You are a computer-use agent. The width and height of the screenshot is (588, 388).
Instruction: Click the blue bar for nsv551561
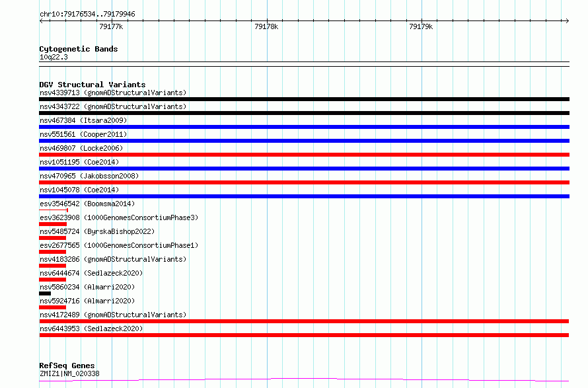click(304, 141)
